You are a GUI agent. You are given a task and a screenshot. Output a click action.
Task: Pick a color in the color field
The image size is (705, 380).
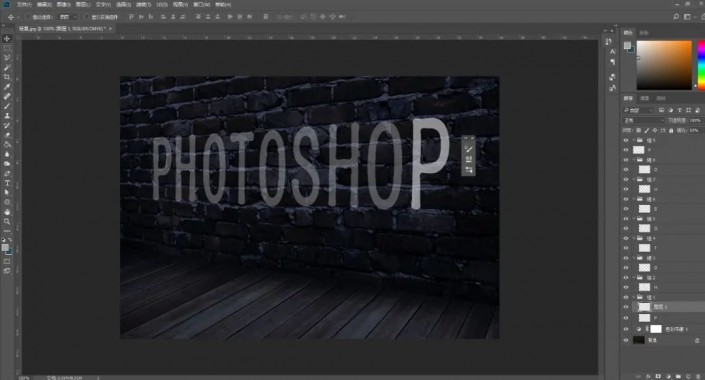tap(664, 65)
